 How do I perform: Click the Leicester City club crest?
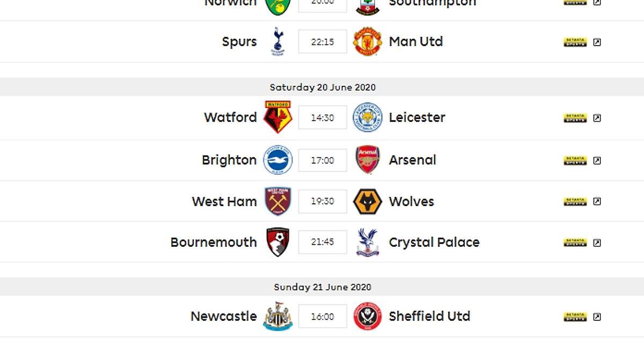point(368,117)
